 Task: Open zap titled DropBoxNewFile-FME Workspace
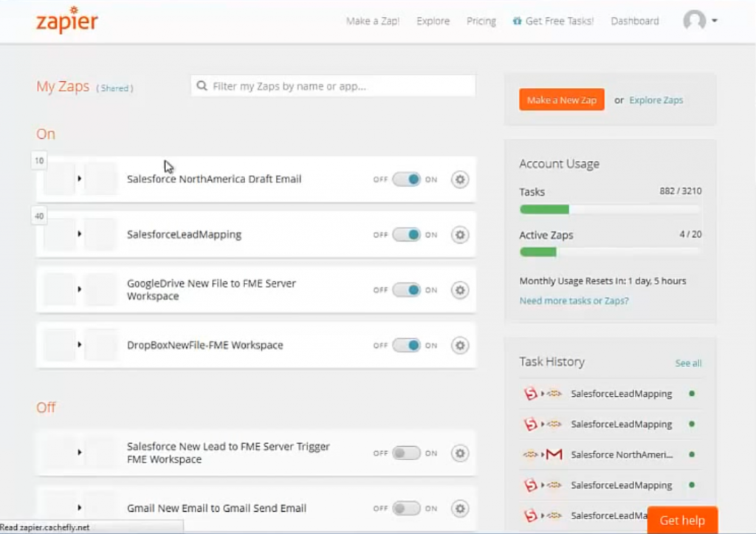click(x=205, y=346)
